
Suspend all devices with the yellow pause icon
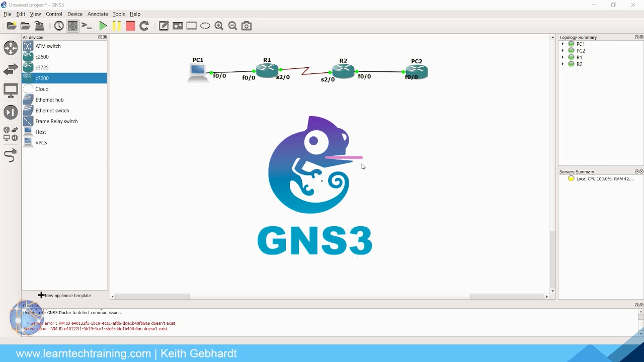click(x=117, y=26)
